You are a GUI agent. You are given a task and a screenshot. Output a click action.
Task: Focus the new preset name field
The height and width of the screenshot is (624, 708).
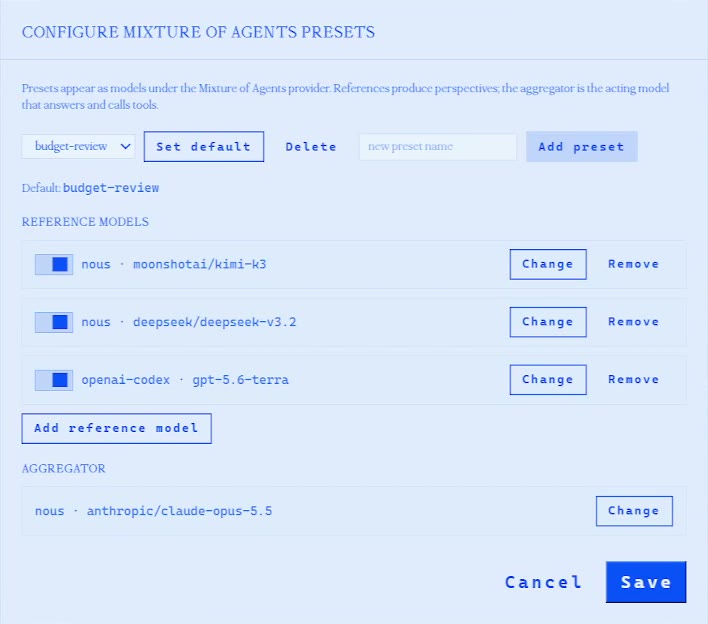click(438, 146)
